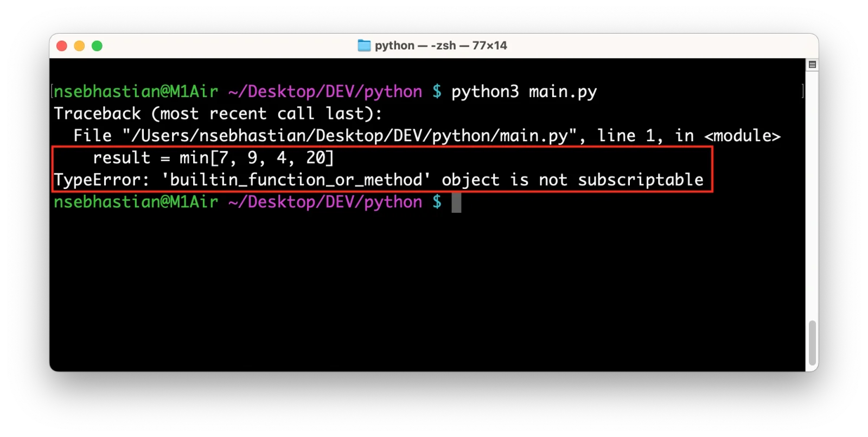This screenshot has width=868, height=437.
Task: Click the File path line of main.py
Action: point(427,136)
